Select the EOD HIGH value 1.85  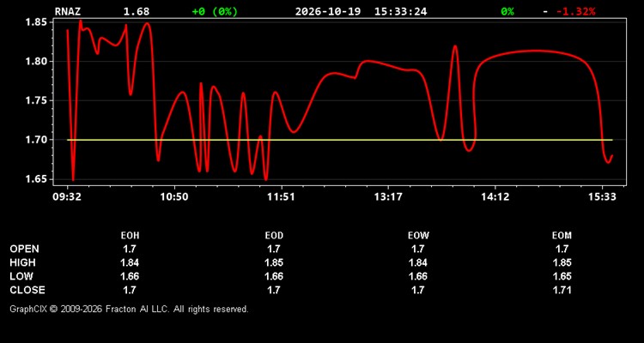tap(274, 262)
